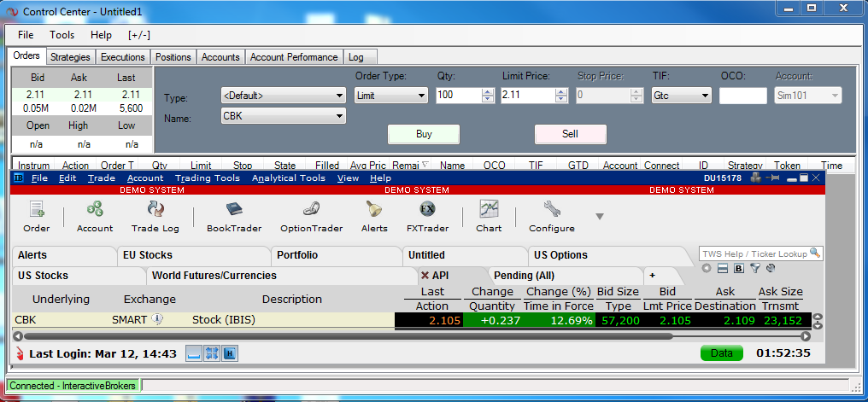Click the info bubble next to SMART
The height and width of the screenshot is (402, 868).
pyautogui.click(x=157, y=319)
